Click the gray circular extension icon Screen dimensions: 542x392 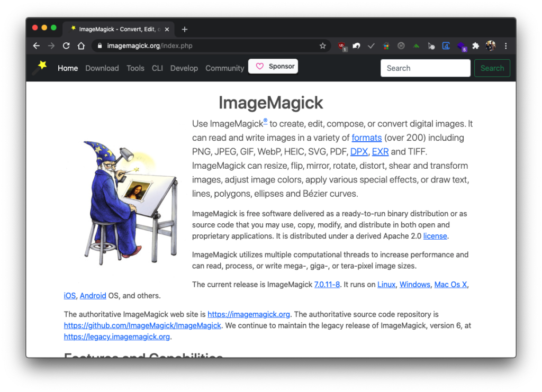401,45
